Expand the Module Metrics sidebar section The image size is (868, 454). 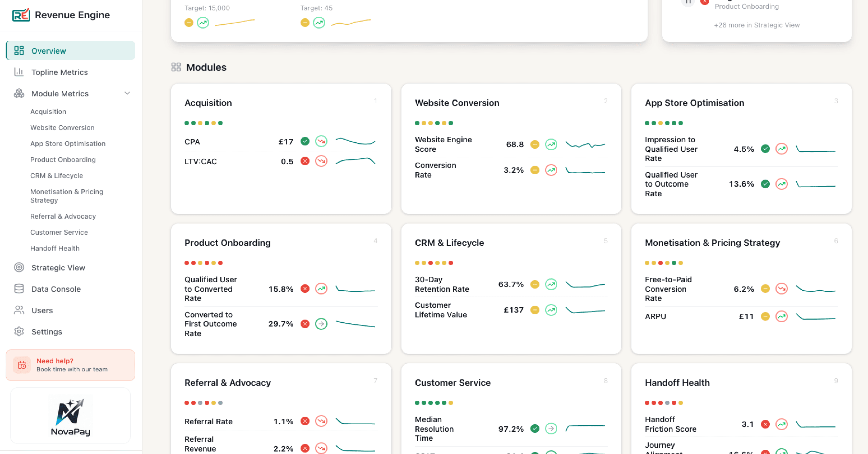[x=60, y=93]
